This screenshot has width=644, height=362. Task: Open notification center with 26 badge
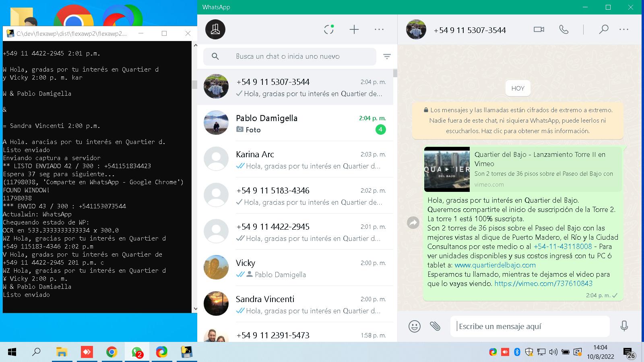[629, 353]
